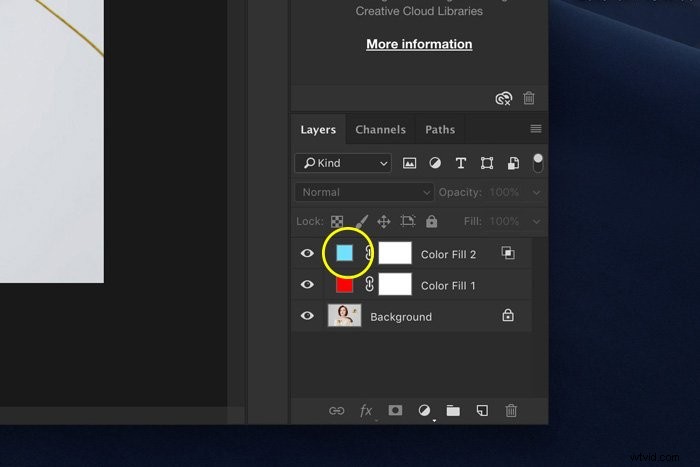Viewport: 700px width, 467px height.
Task: Toggle the artboard nesting lock
Action: 408,221
